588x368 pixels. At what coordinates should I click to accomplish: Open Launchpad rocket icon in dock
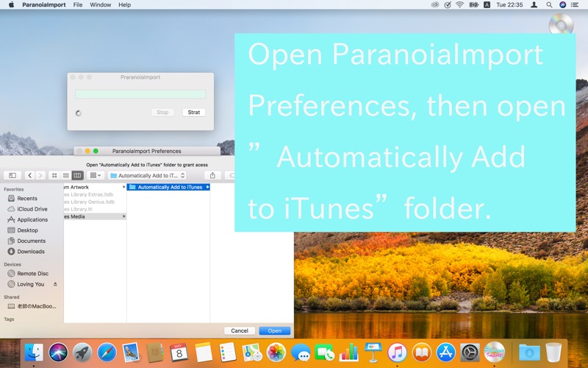[x=82, y=353]
